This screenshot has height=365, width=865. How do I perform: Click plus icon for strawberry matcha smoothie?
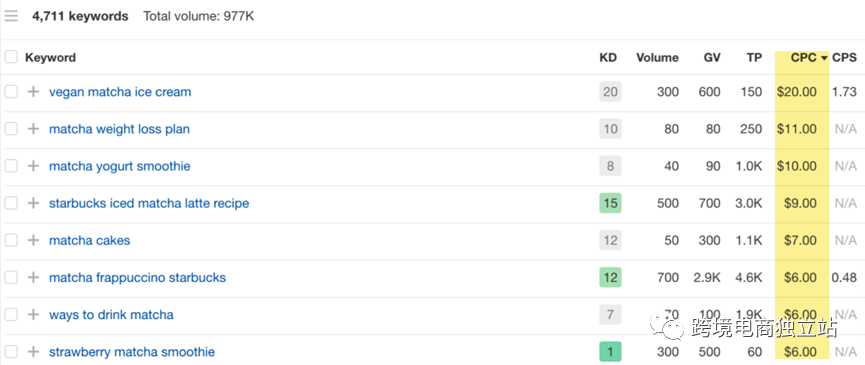(34, 352)
